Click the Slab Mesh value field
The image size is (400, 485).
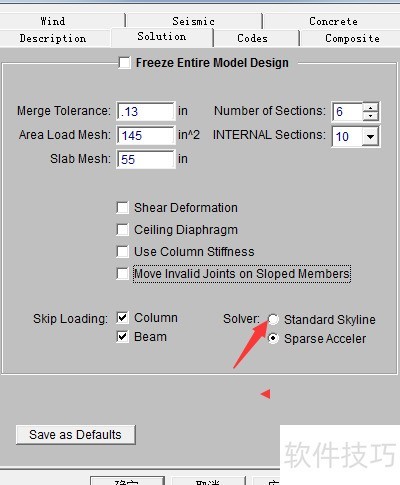tap(146, 159)
